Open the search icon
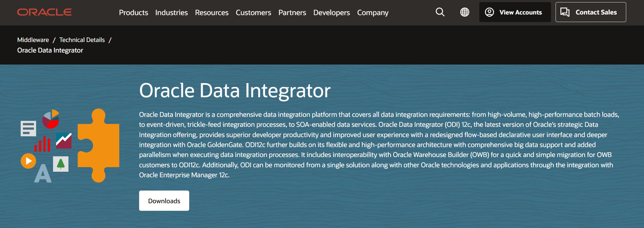Screen dimensions: 644x228 (x=439, y=12)
